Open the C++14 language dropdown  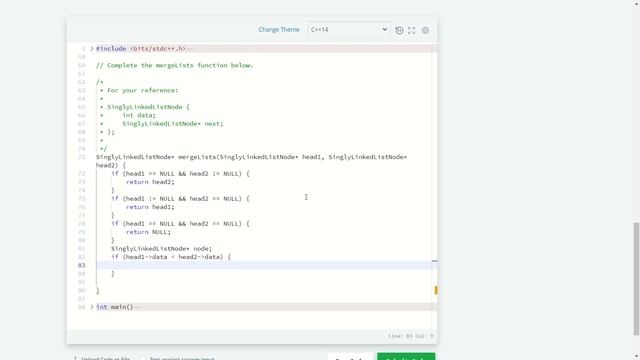tap(349, 29)
